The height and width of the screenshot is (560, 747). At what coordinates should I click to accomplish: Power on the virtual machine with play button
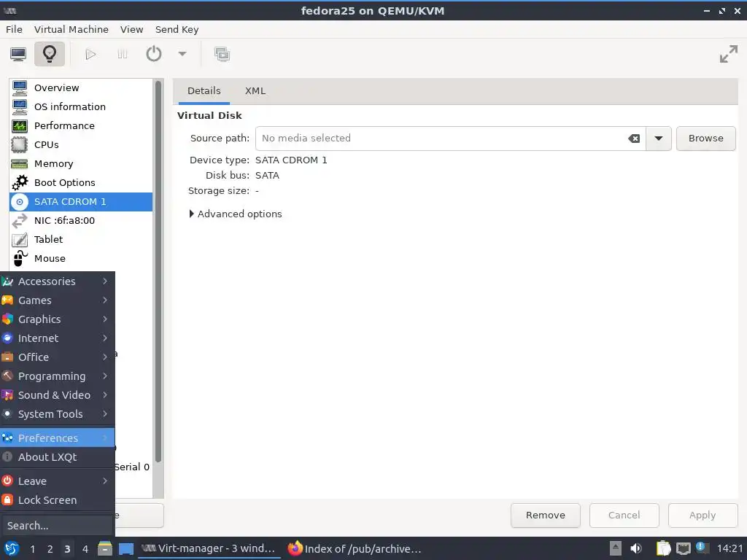pos(90,54)
